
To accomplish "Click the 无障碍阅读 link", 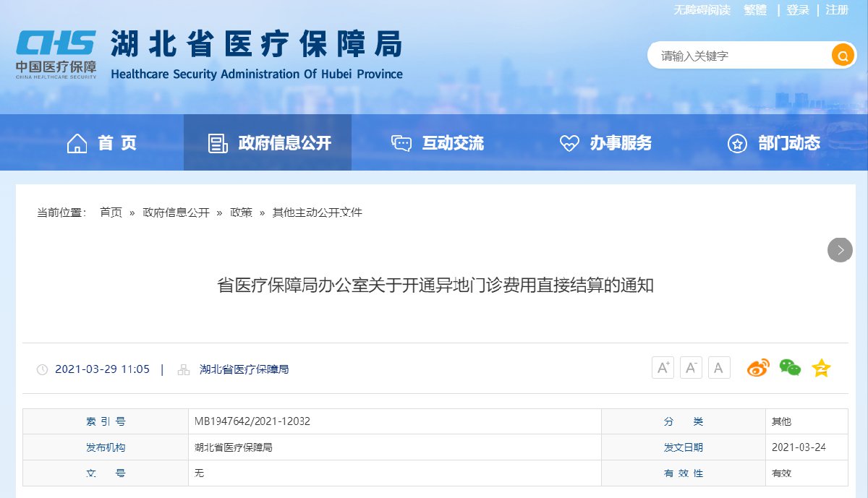I will pyautogui.click(x=702, y=10).
